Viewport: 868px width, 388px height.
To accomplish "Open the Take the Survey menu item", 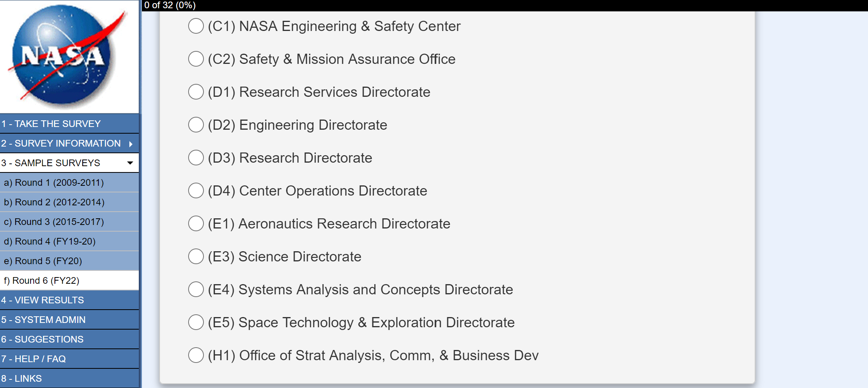I will (x=51, y=124).
